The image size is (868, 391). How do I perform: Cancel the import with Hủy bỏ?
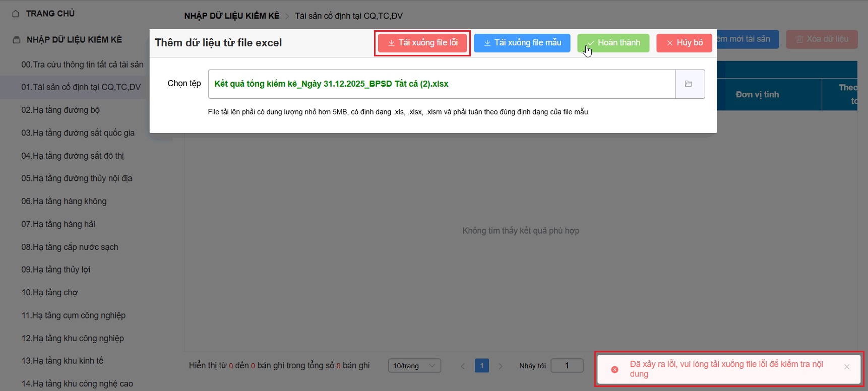684,43
